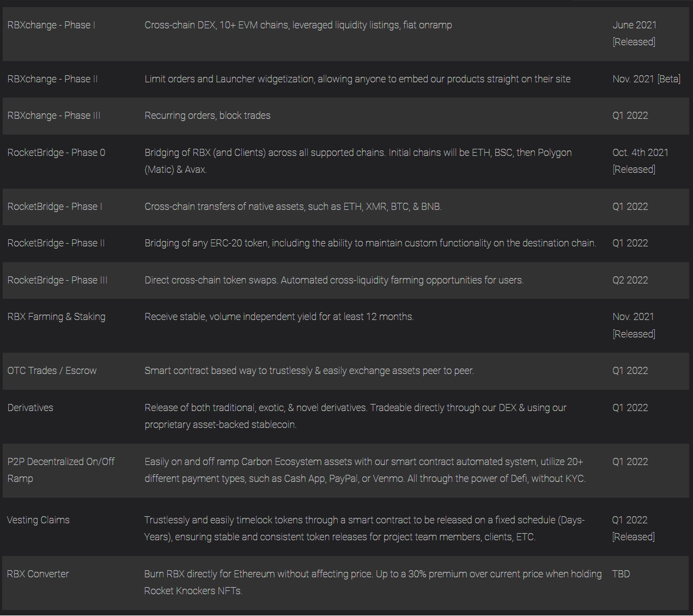Click the RBXchange - Phase II row name
Viewport: 693px width, 616px height.
tap(52, 79)
